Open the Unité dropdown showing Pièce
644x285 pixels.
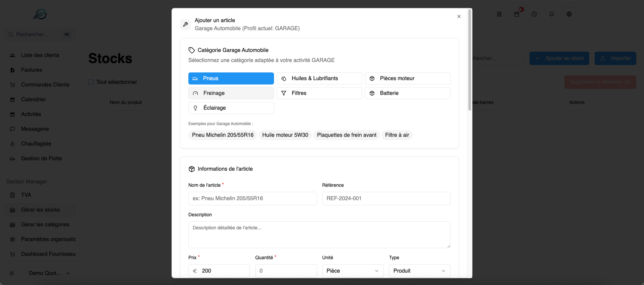point(353,271)
